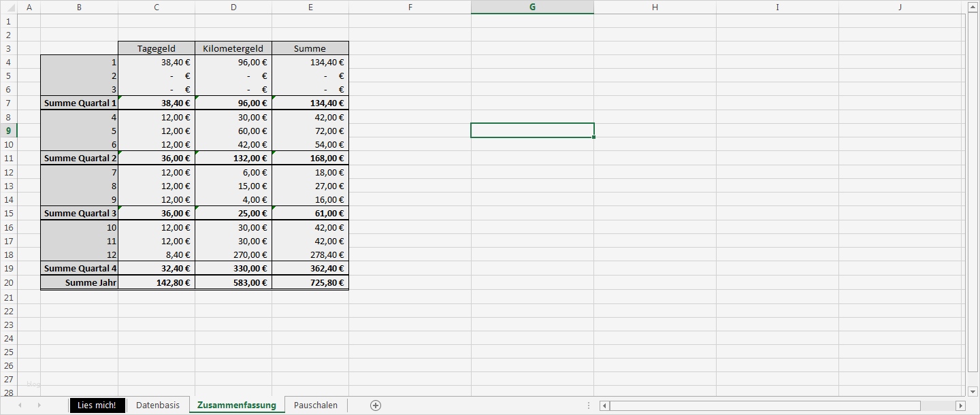This screenshot has height=415, width=980.
Task: Select cell with value 168,00 €
Action: click(x=310, y=159)
